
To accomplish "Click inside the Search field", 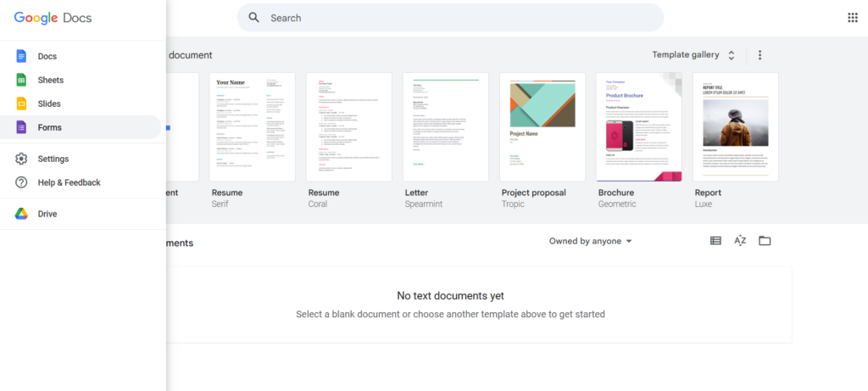I will pos(458,18).
